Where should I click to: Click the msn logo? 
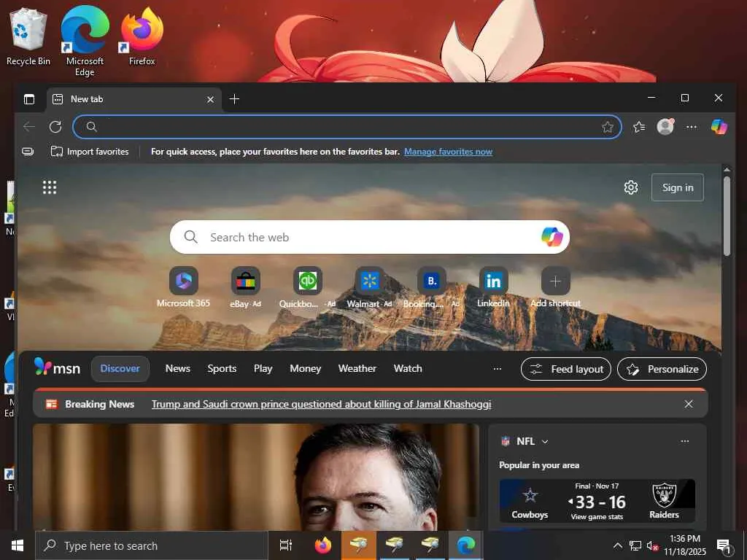[57, 368]
